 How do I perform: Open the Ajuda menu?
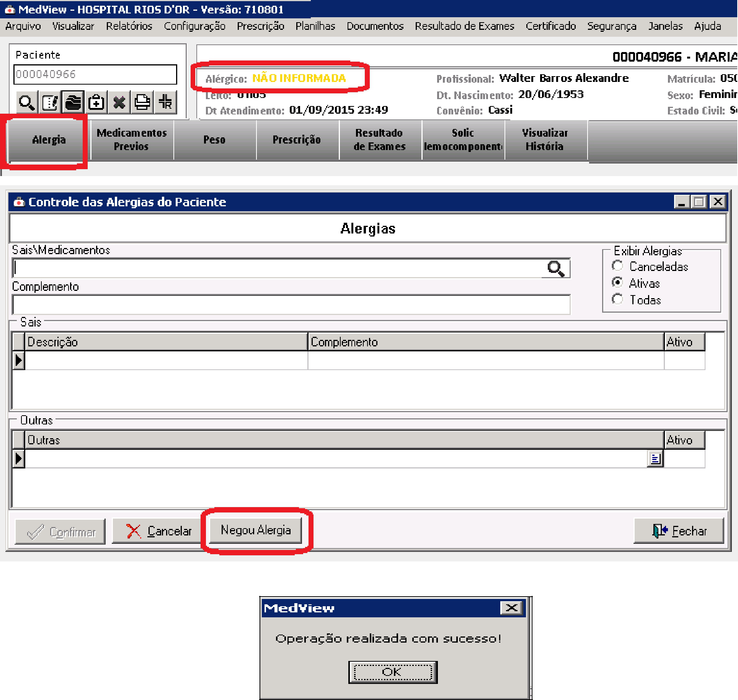pyautogui.click(x=708, y=26)
